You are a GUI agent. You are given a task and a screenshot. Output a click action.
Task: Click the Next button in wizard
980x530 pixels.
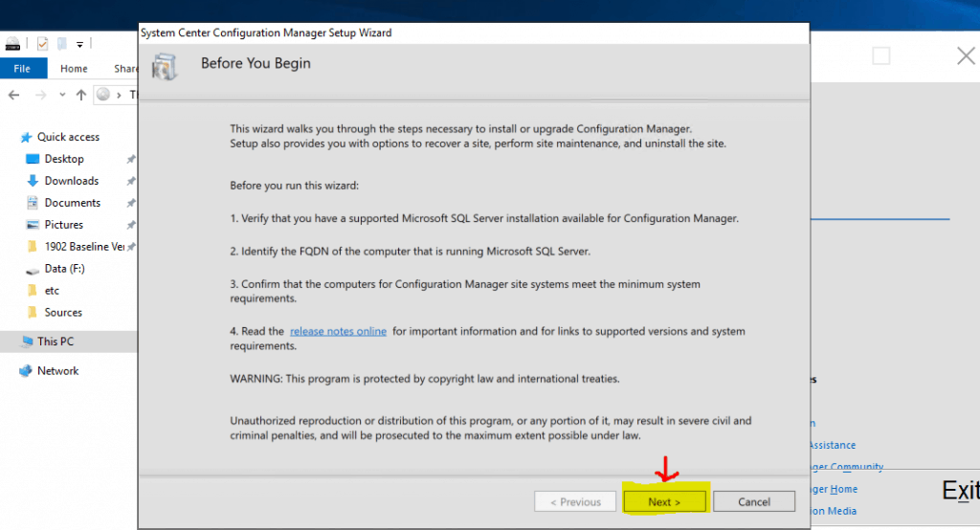coord(664,501)
